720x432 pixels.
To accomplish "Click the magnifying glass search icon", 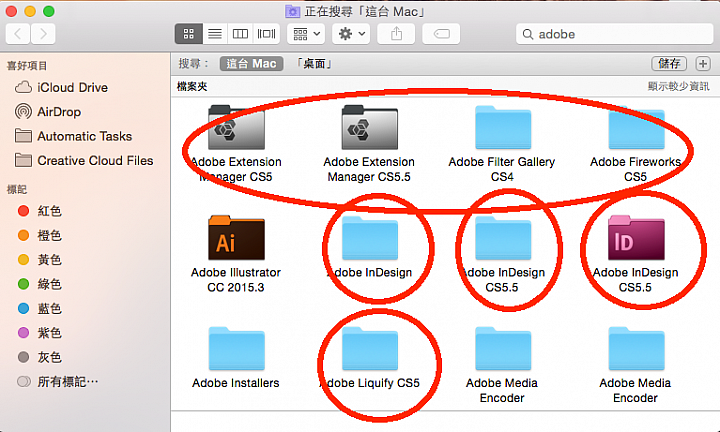I will click(528, 34).
